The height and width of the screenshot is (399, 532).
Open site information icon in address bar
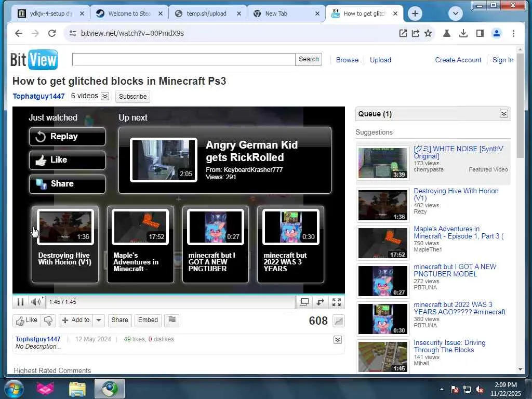(73, 33)
